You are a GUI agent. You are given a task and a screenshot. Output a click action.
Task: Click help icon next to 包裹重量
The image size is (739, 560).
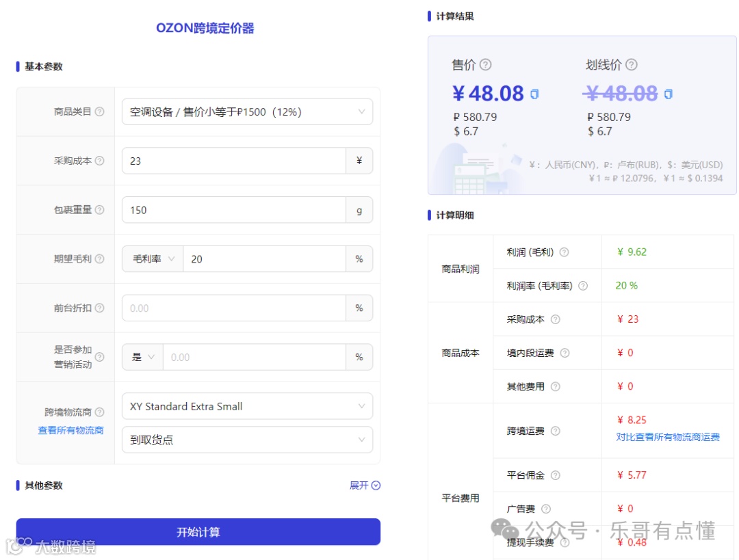coord(99,210)
